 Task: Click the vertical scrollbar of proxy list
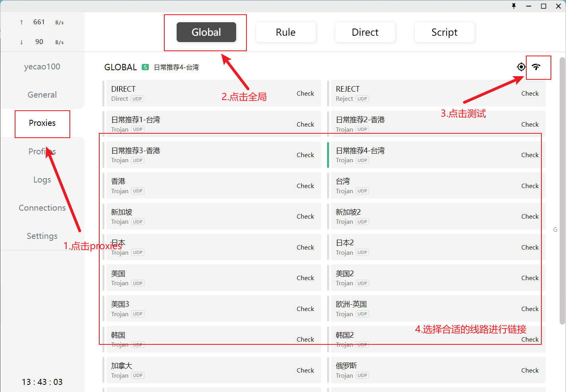(562, 190)
